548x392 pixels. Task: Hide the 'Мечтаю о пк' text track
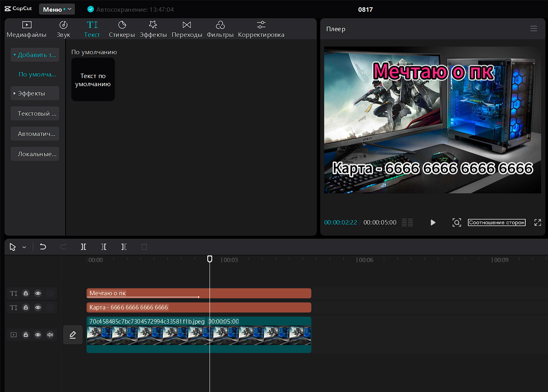click(x=38, y=293)
